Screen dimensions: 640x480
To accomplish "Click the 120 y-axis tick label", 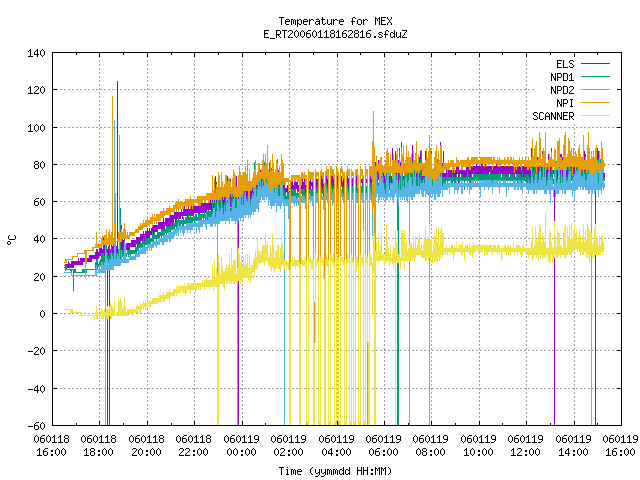I will tap(36, 90).
